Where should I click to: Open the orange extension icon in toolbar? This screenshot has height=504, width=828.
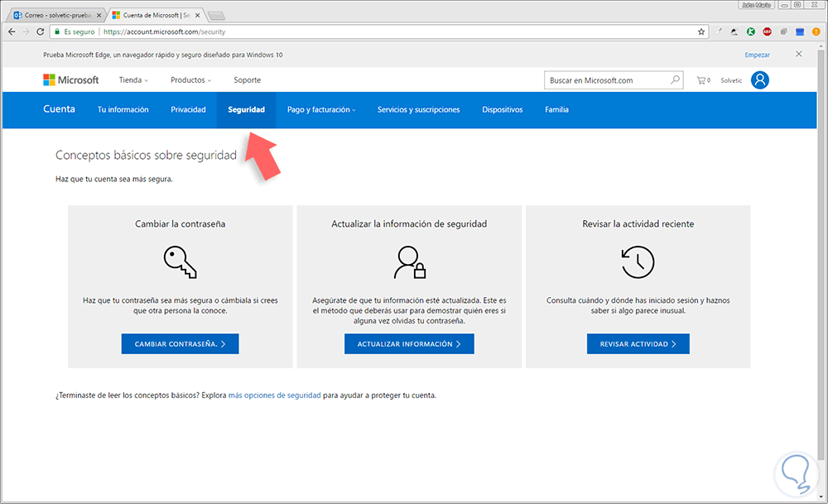(816, 31)
